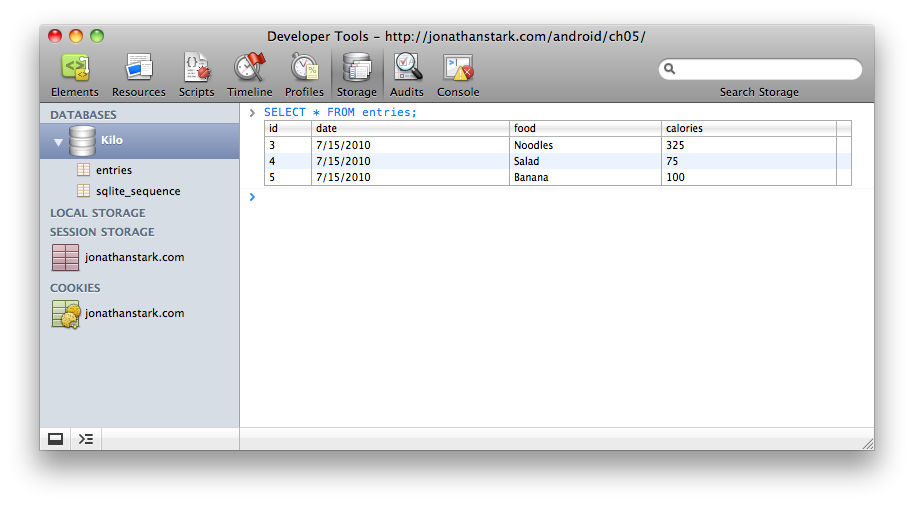This screenshot has height=505, width=914.
Task: Open the Elements panel
Action: pyautogui.click(x=74, y=75)
